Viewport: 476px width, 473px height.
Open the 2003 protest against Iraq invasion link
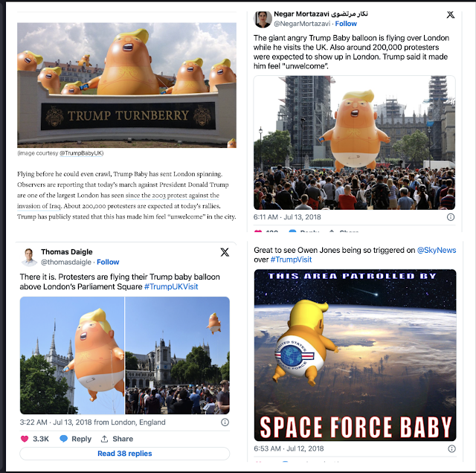(x=118, y=200)
